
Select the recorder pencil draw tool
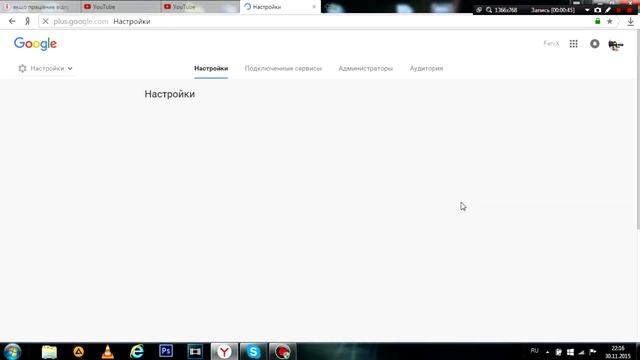point(608,10)
